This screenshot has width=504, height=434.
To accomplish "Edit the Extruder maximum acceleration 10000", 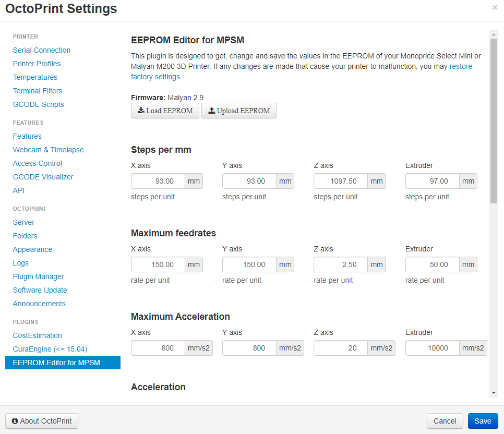I will [x=433, y=348].
